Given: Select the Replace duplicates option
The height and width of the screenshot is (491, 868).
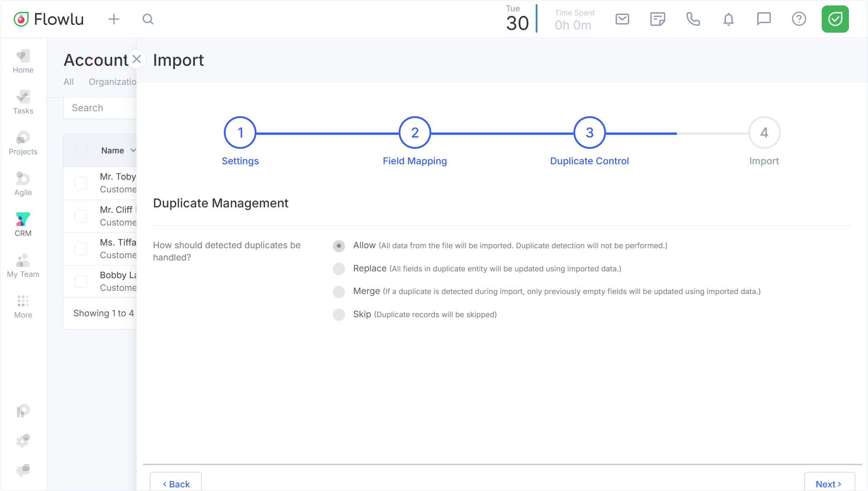Looking at the screenshot, I should (x=339, y=269).
